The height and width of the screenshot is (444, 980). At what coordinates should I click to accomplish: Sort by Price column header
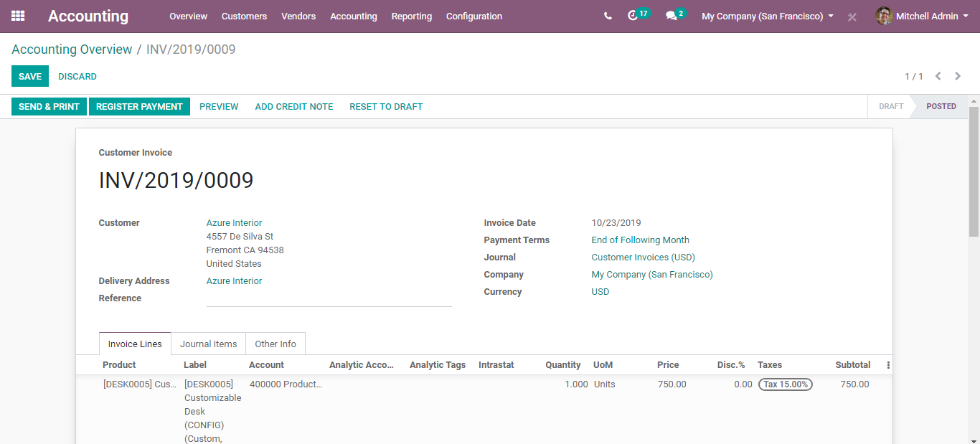pyautogui.click(x=668, y=365)
